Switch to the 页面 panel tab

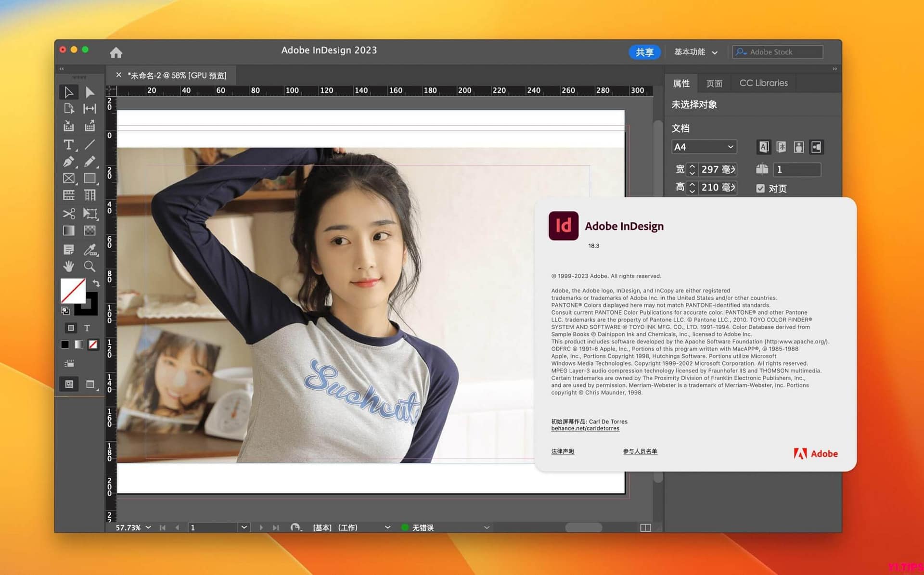point(714,83)
